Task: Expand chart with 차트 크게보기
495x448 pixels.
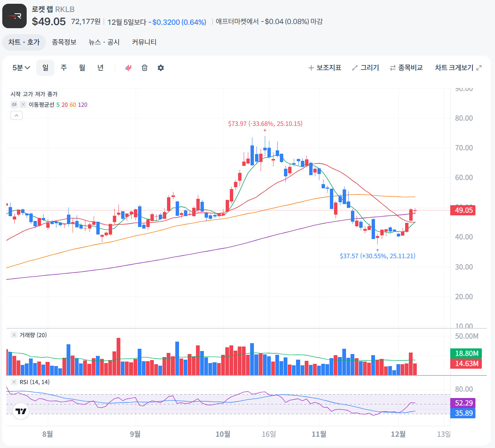Action: (458, 68)
